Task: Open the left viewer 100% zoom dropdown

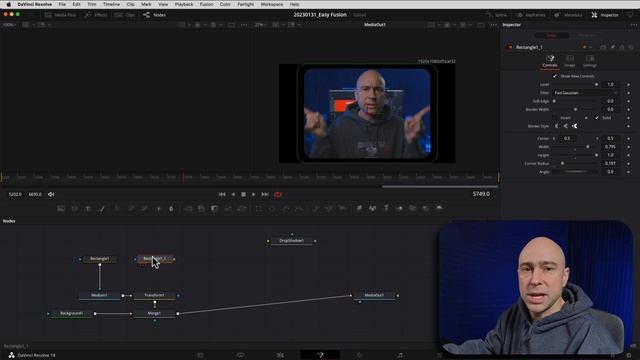Action: click(9, 25)
